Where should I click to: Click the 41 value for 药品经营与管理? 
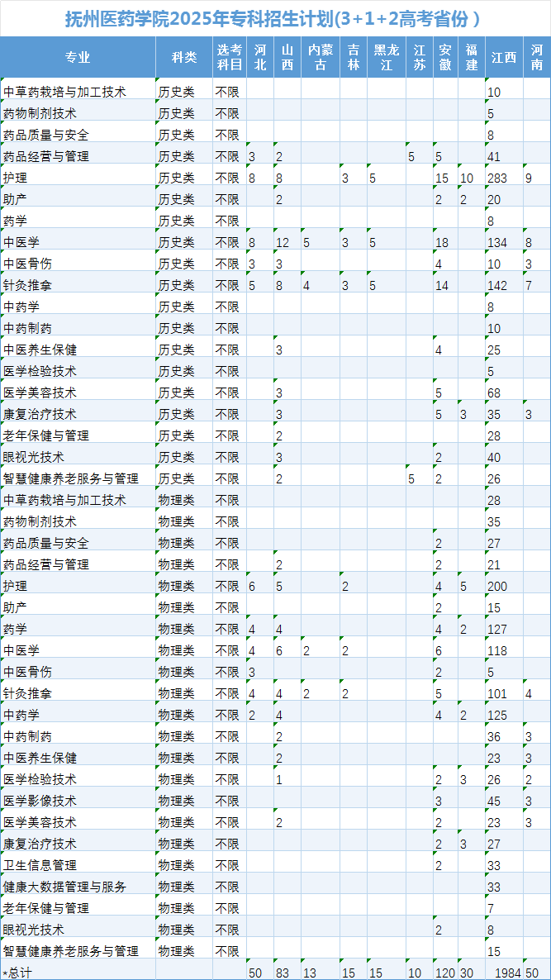(493, 157)
